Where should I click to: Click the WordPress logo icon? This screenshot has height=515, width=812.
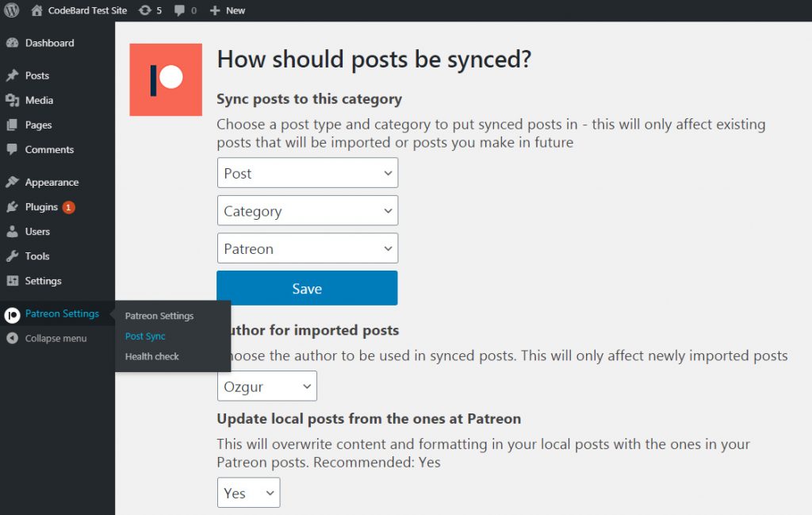pos(11,10)
